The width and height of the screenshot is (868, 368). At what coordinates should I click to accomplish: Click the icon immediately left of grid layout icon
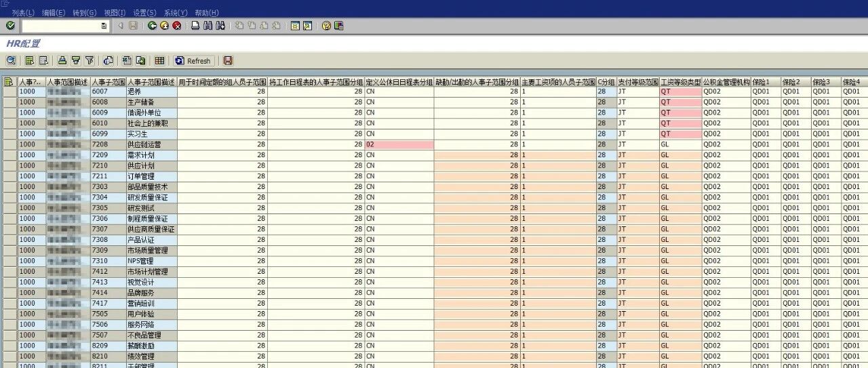point(141,60)
